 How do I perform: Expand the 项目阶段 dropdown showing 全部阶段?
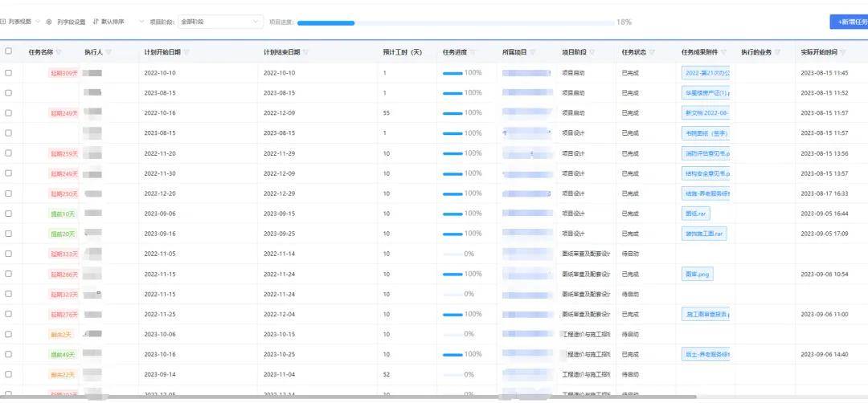coord(221,22)
